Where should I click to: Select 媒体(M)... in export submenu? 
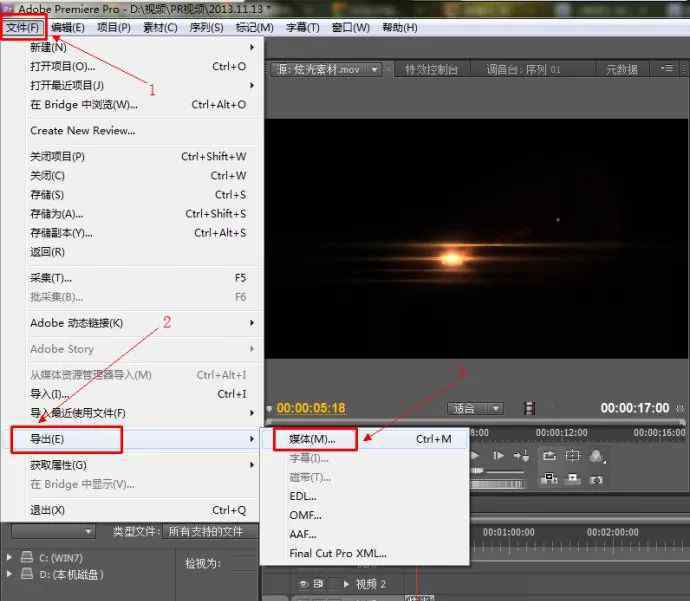click(365, 439)
